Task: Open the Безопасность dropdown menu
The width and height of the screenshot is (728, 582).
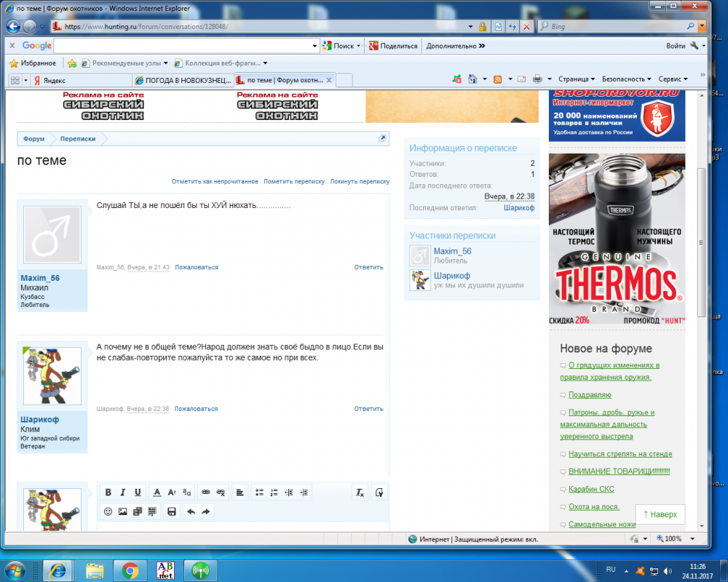Action: (x=627, y=79)
